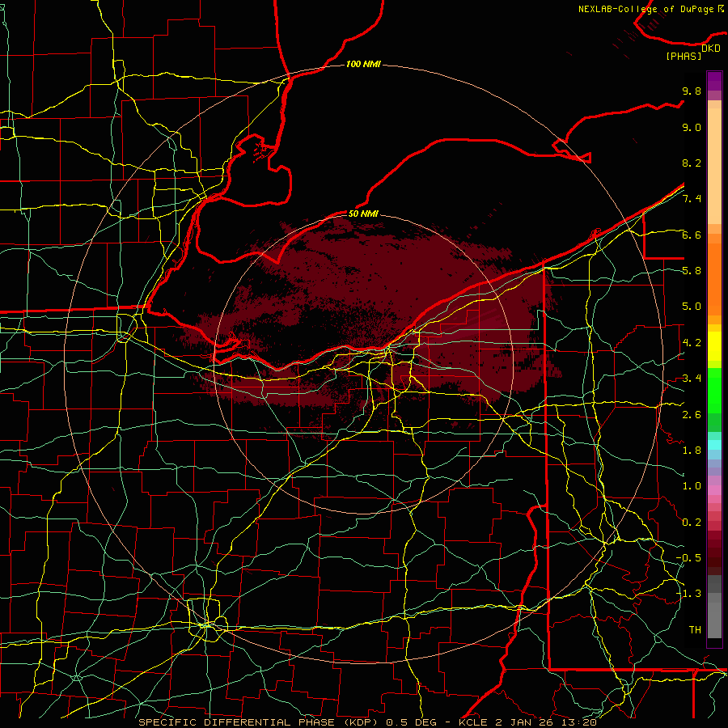Click the 50 NMI range ring label
The image size is (728, 728).
[363, 214]
